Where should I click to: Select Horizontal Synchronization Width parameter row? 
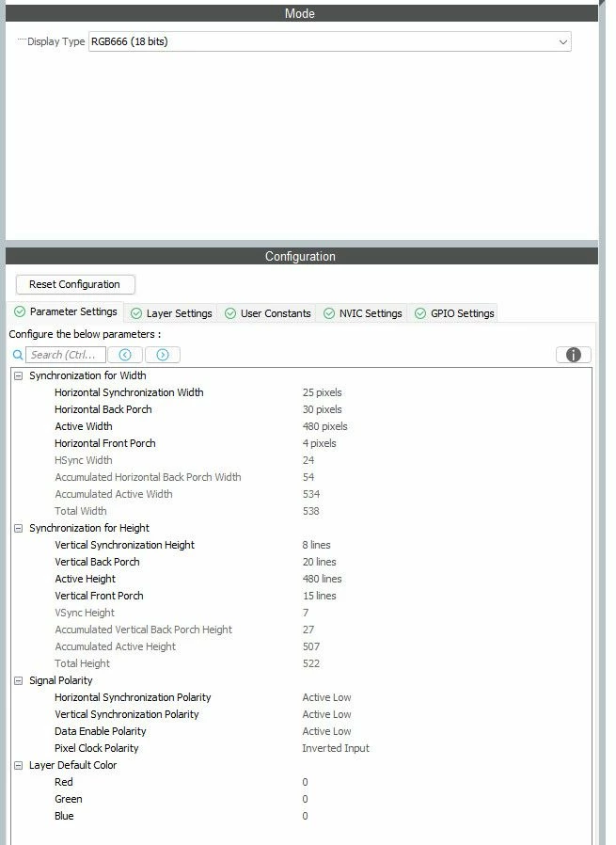(x=302, y=392)
